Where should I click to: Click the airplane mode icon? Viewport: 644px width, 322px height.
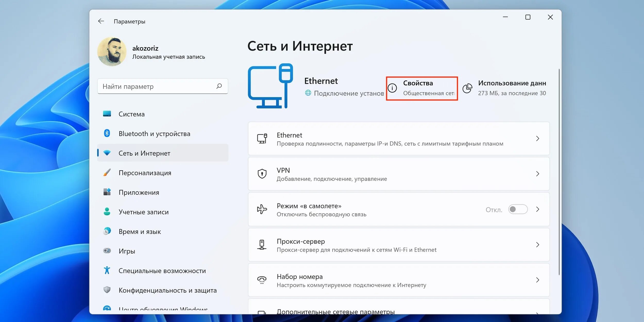[x=262, y=209]
